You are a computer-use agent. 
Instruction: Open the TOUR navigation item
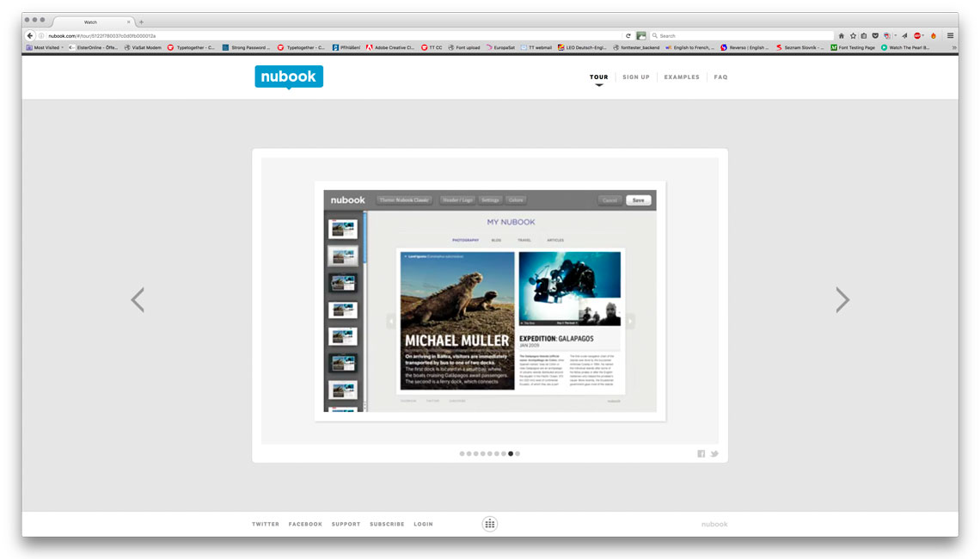click(599, 77)
